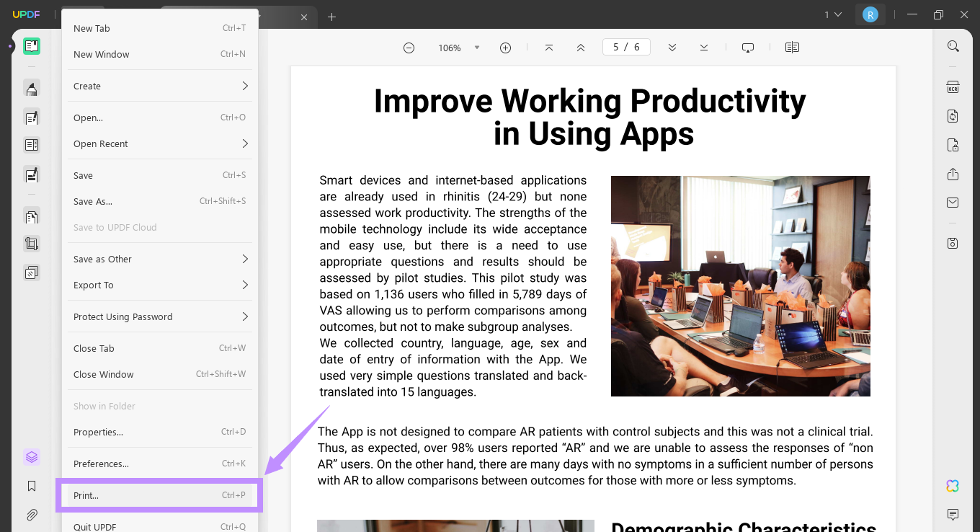Start presentation slideshow mode
Image resolution: width=980 pixels, height=532 pixels.
point(747,47)
